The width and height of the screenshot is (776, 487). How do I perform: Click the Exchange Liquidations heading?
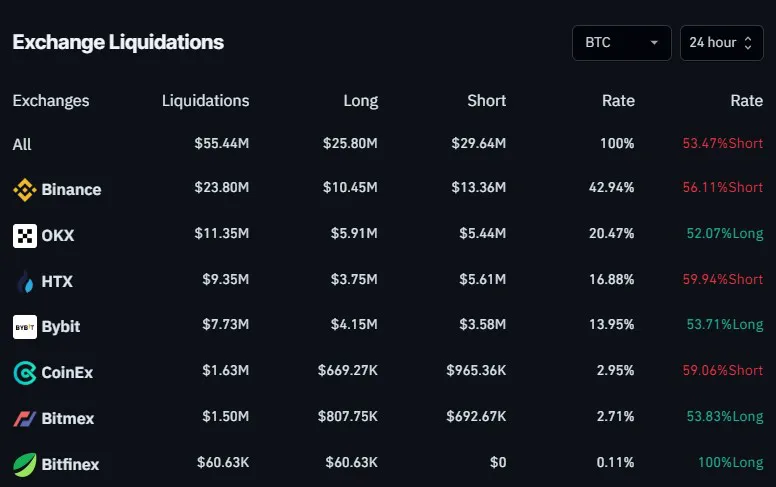click(x=118, y=42)
